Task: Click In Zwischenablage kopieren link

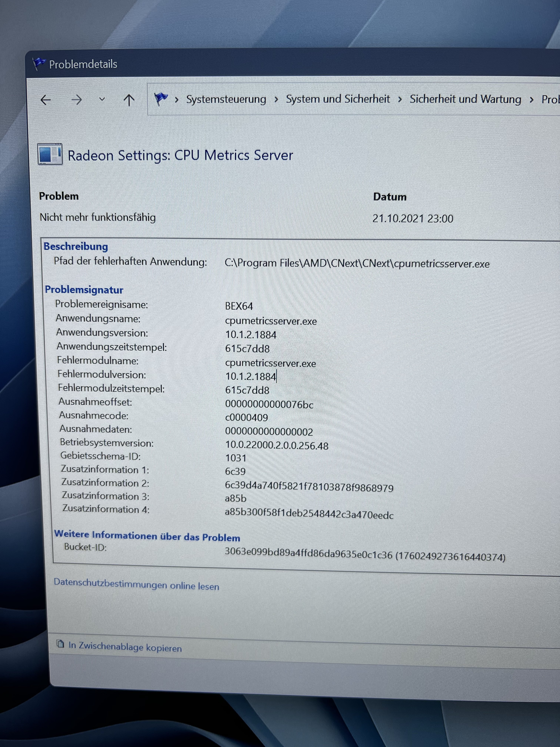Action: tap(125, 646)
